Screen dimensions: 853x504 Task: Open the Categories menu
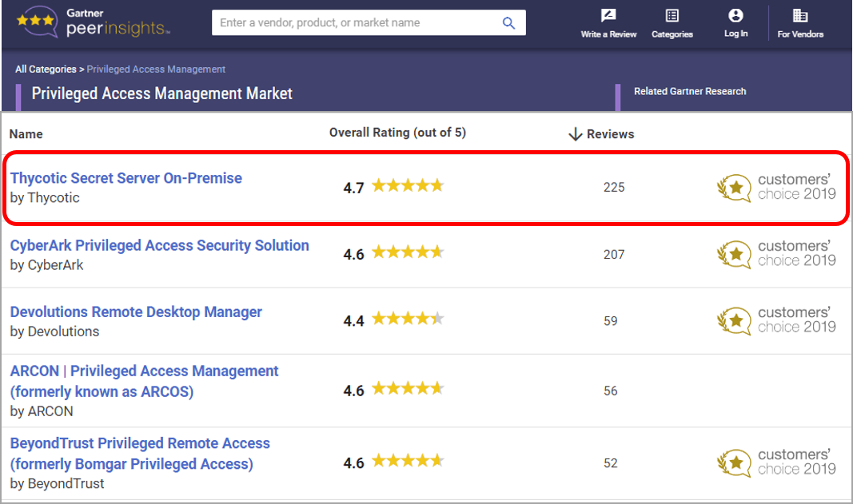pos(672,23)
